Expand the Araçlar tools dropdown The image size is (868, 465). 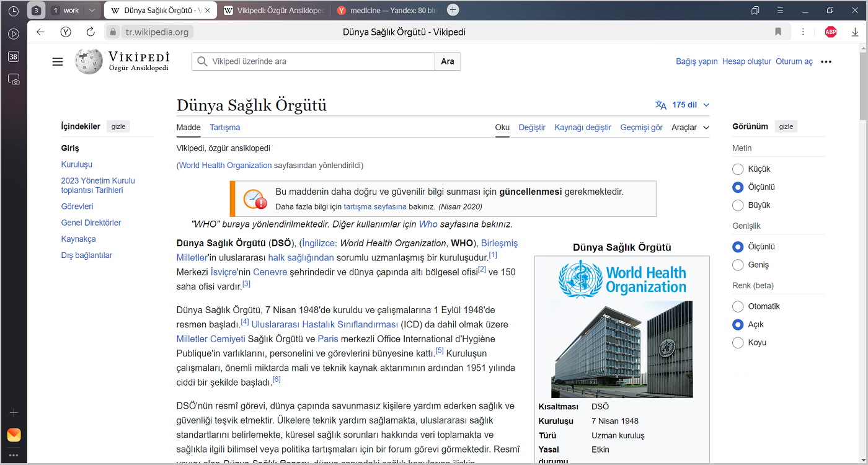(690, 128)
